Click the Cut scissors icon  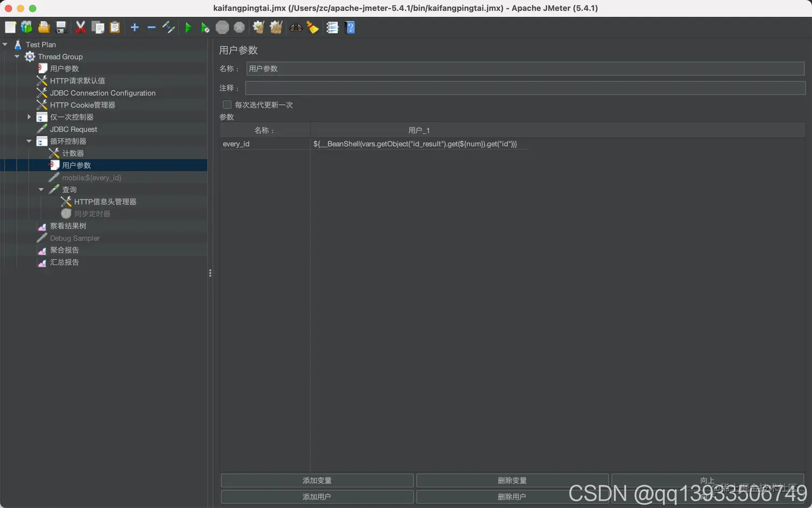click(81, 27)
